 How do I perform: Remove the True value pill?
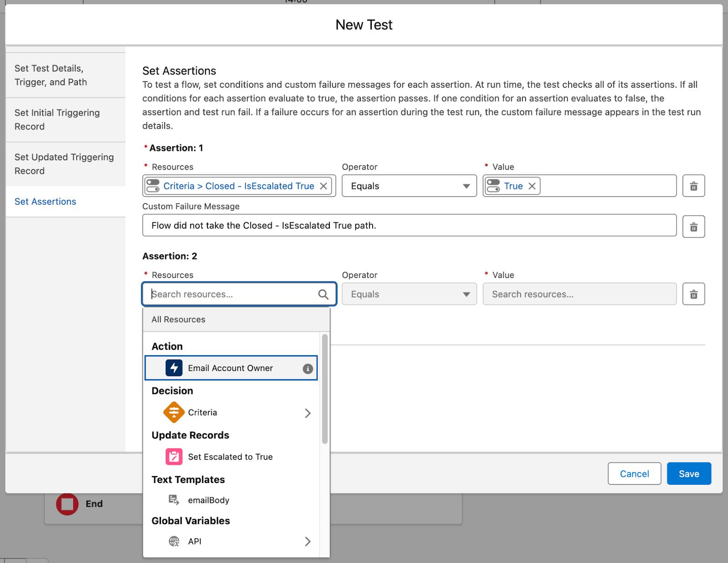pos(532,186)
